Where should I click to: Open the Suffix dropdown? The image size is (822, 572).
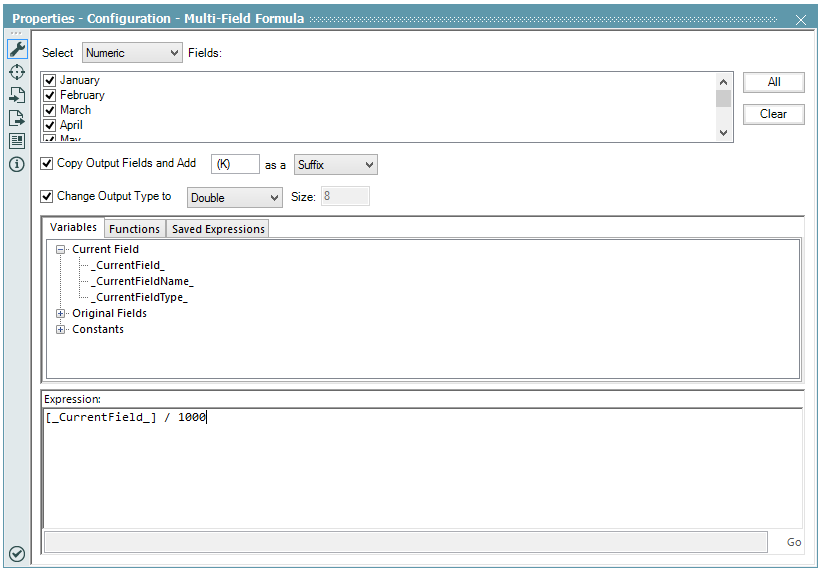point(336,165)
